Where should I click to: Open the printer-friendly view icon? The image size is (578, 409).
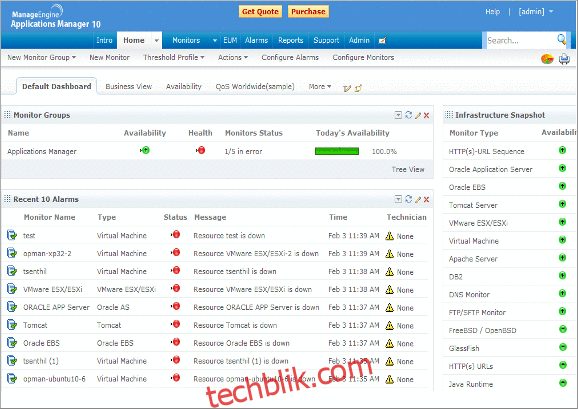(x=564, y=59)
